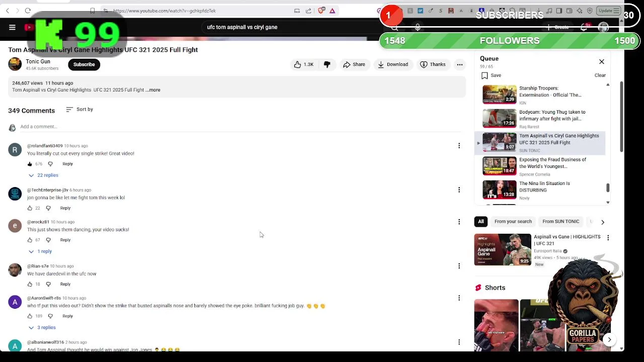This screenshot has width=644, height=362.
Task: Expand the 22 replies thread
Action: tap(43, 175)
